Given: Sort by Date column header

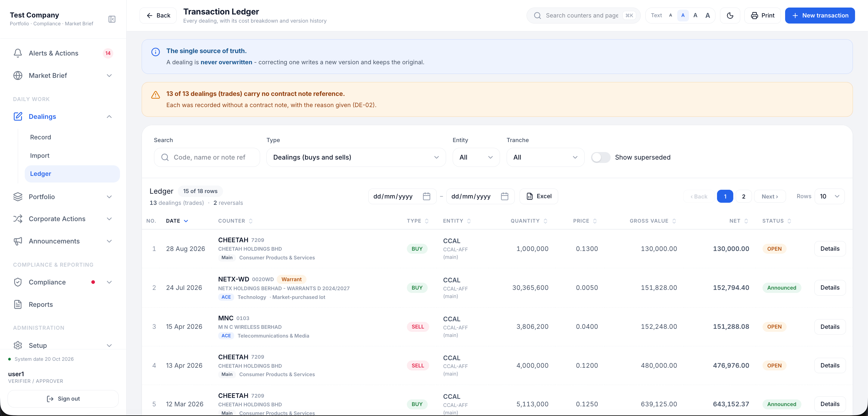Looking at the screenshot, I should click(177, 221).
